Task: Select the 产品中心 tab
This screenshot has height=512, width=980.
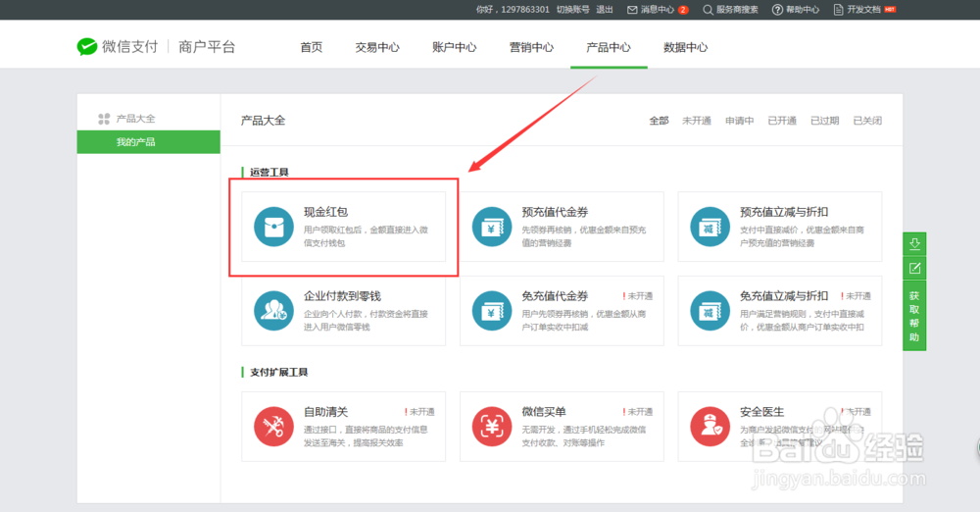Action: point(609,47)
